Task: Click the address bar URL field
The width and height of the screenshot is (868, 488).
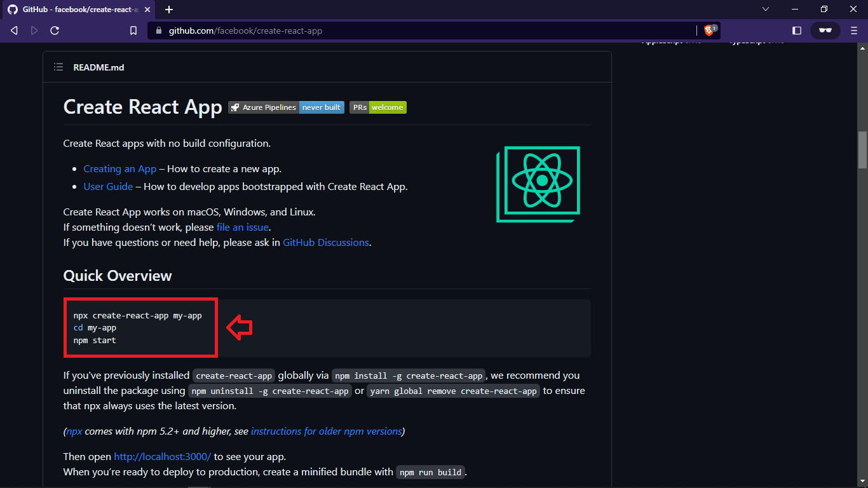Action: pyautogui.click(x=423, y=30)
